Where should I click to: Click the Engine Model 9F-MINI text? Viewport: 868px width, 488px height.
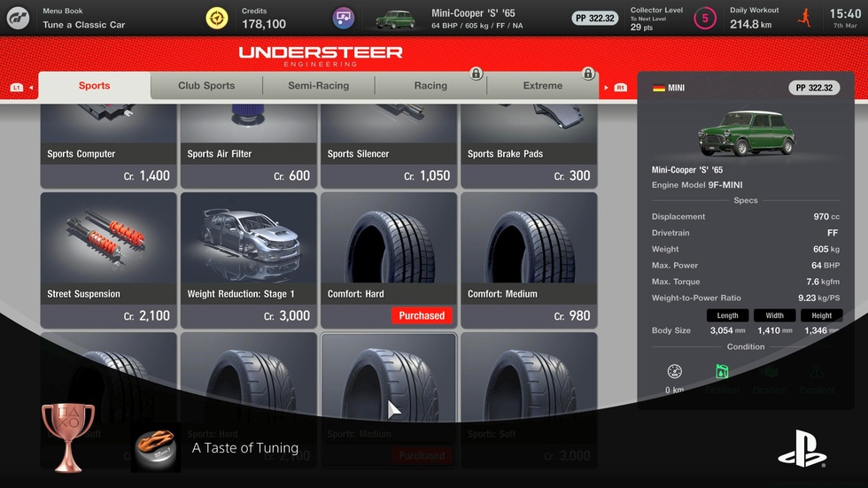697,185
